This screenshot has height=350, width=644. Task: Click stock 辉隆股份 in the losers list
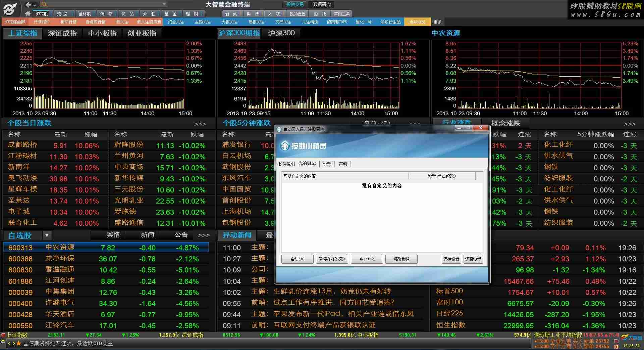click(129, 145)
